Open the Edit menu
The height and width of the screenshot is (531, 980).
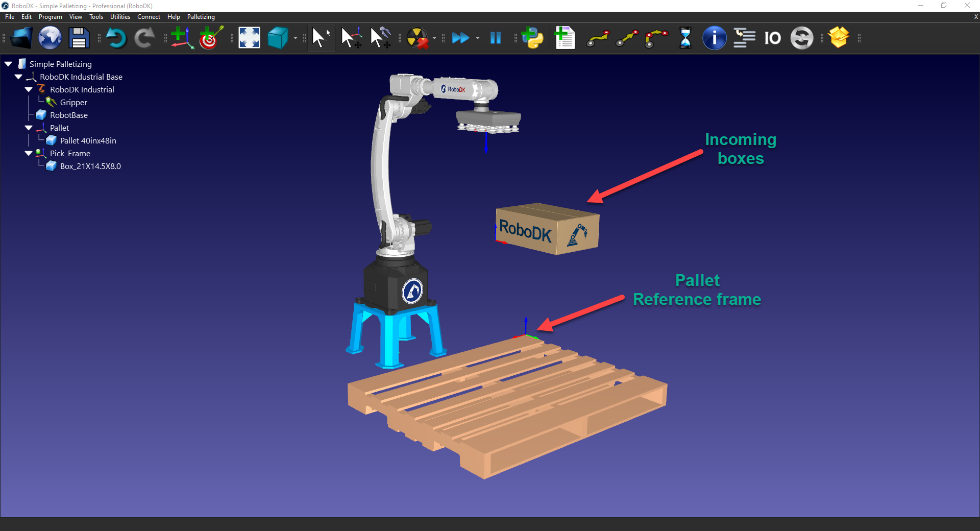point(27,17)
